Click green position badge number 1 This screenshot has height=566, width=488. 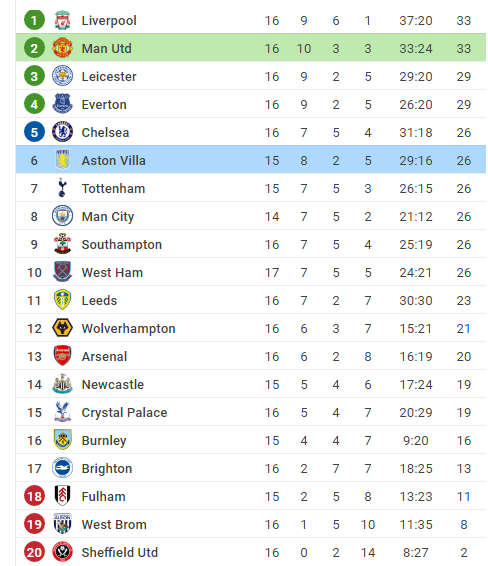[34, 20]
